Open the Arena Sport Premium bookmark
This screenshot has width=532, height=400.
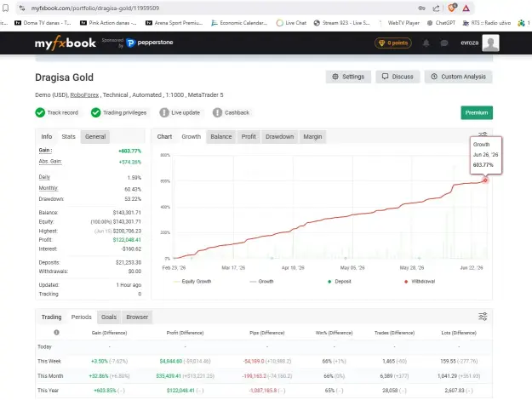pyautogui.click(x=174, y=23)
